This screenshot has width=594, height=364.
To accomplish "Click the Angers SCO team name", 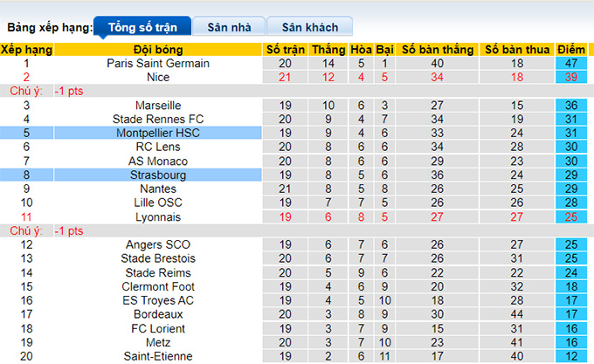I will (158, 244).
